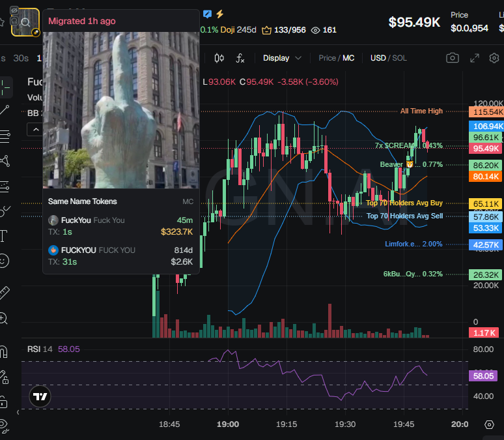Toggle lock all drawings
Image resolution: width=504 pixels, height=440 pixels.
3,402
